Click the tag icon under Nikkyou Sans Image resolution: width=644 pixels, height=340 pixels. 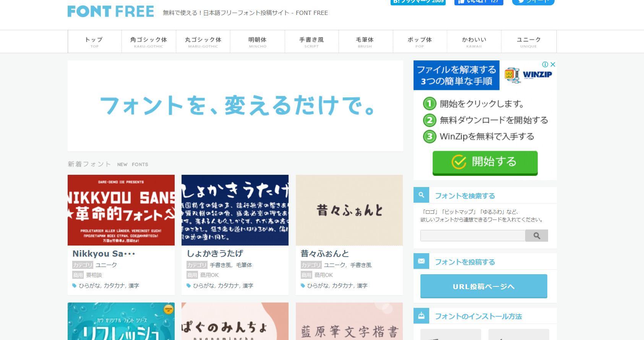(x=75, y=286)
